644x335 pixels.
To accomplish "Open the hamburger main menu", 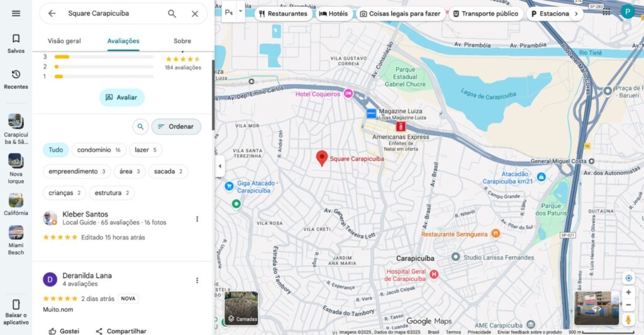I will tap(16, 13).
